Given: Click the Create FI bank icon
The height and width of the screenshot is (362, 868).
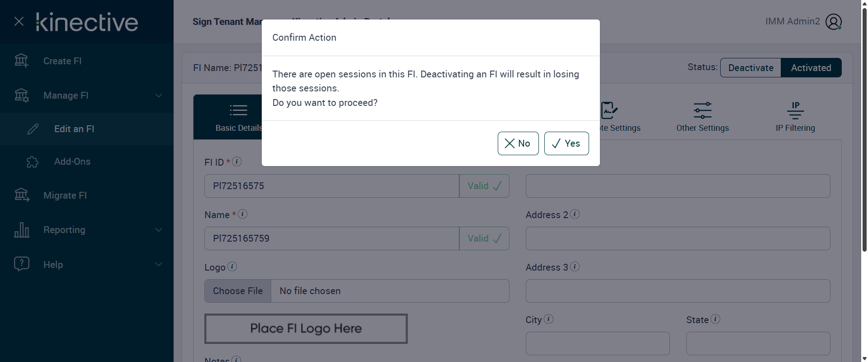Looking at the screenshot, I should coord(21,61).
